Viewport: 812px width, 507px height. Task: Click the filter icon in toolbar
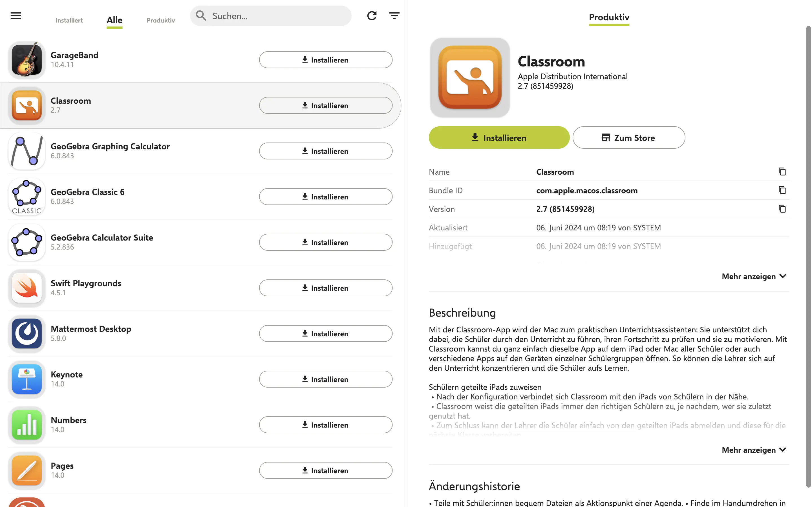click(x=395, y=16)
